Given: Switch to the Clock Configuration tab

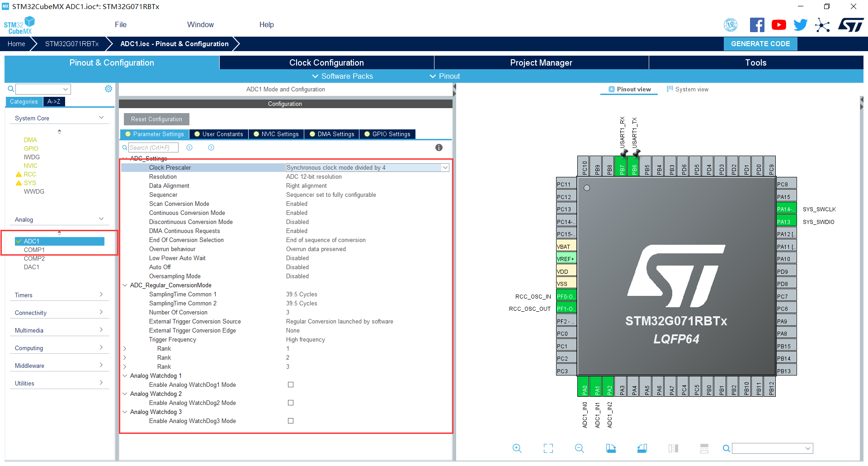Looking at the screenshot, I should 326,62.
